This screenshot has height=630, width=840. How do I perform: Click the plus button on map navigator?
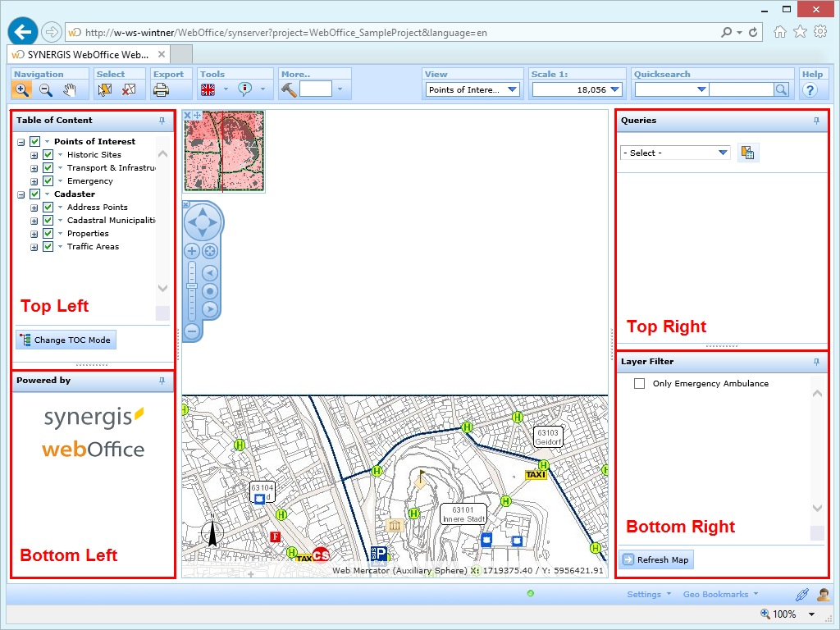point(191,251)
